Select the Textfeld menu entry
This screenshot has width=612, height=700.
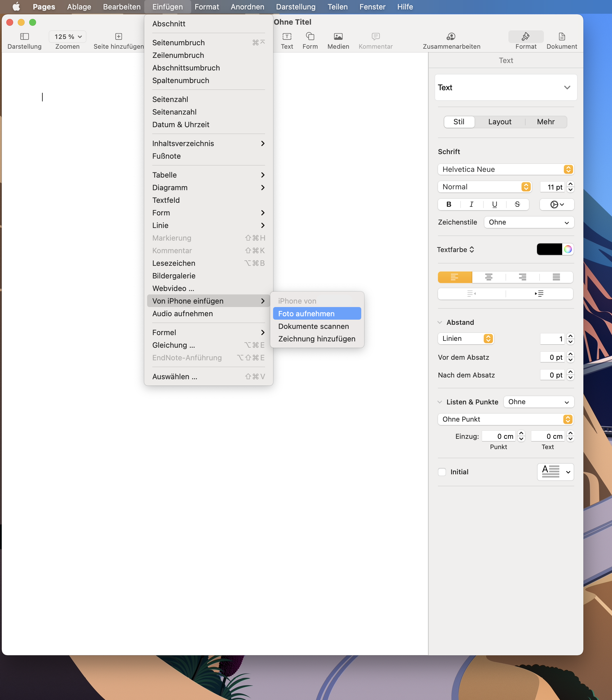pos(166,200)
